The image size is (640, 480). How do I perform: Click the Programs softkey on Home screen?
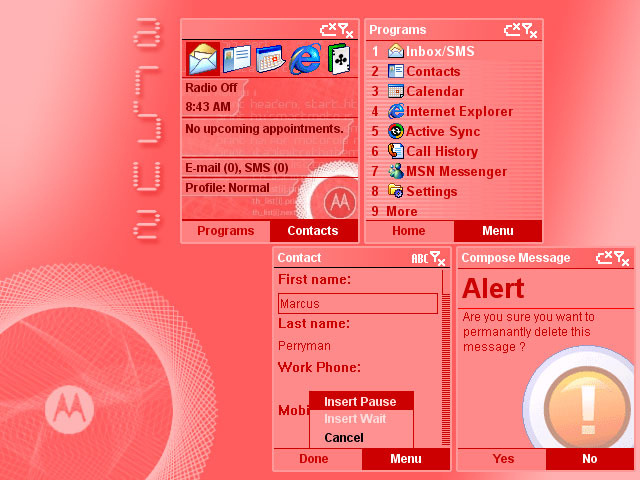click(x=226, y=231)
